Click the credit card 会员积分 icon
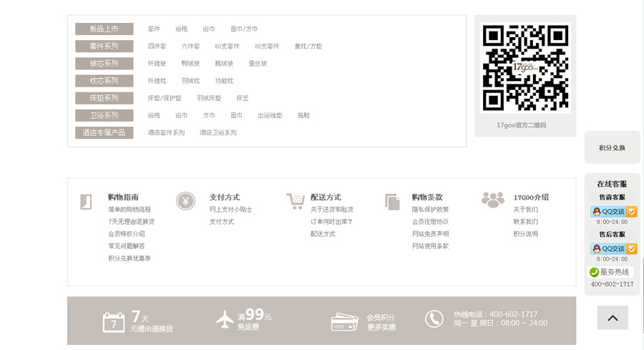Image resolution: width=644 pixels, height=350 pixels. coord(345,322)
